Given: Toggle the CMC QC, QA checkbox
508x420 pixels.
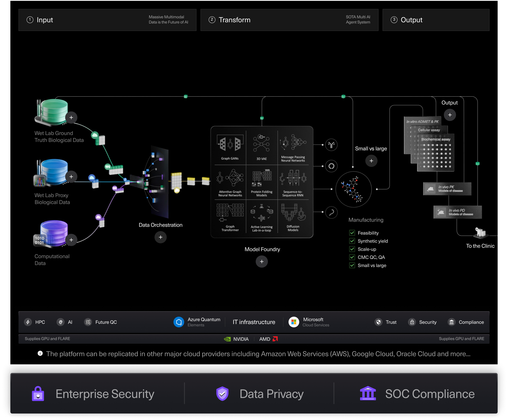Looking at the screenshot, I should pos(352,257).
